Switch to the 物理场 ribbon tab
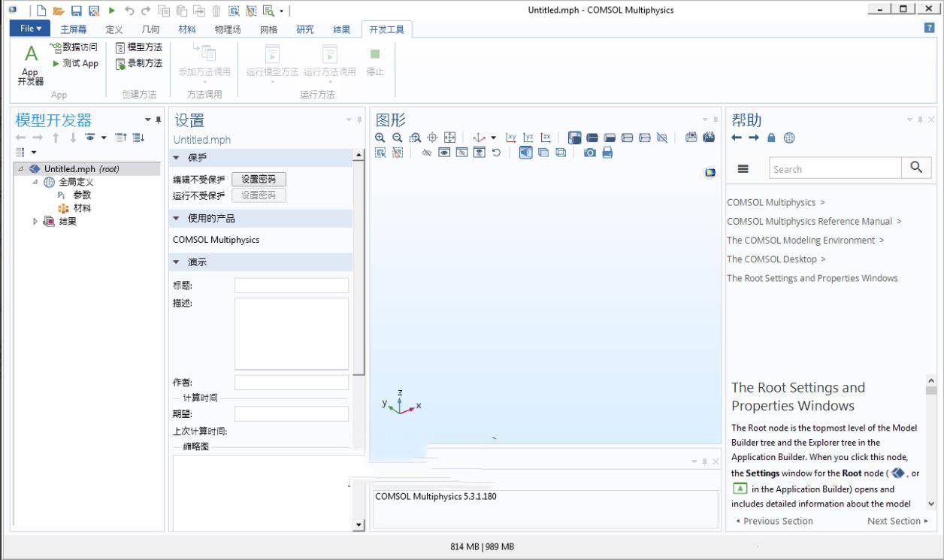Viewport: 944px width, 560px height. (x=227, y=29)
